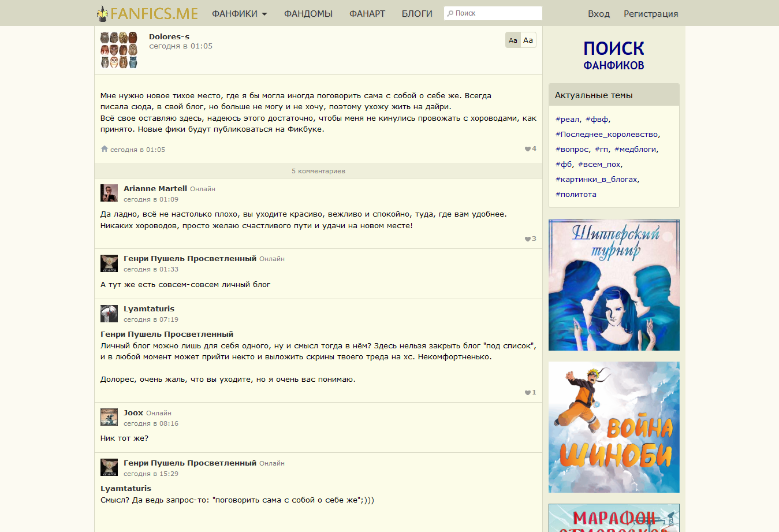Open the #политота tag
This screenshot has height=532, width=779.
pyautogui.click(x=576, y=194)
